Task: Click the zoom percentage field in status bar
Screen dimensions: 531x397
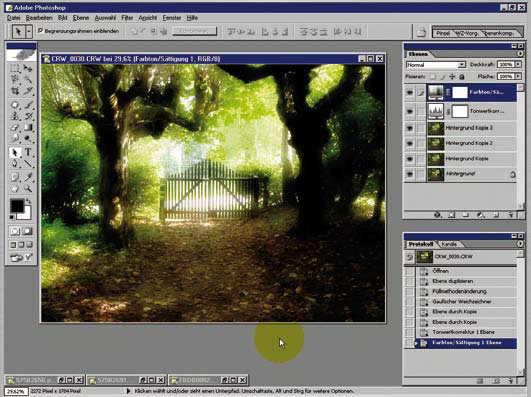Action: coord(16,391)
